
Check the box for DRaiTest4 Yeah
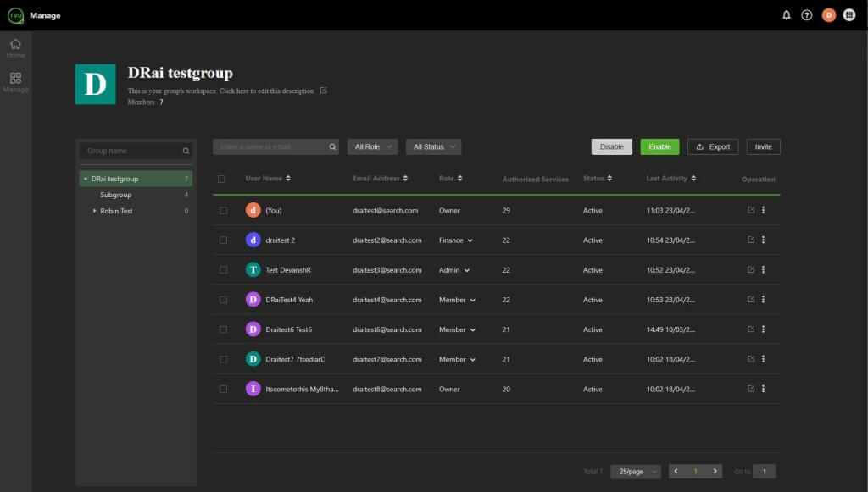[x=223, y=300]
